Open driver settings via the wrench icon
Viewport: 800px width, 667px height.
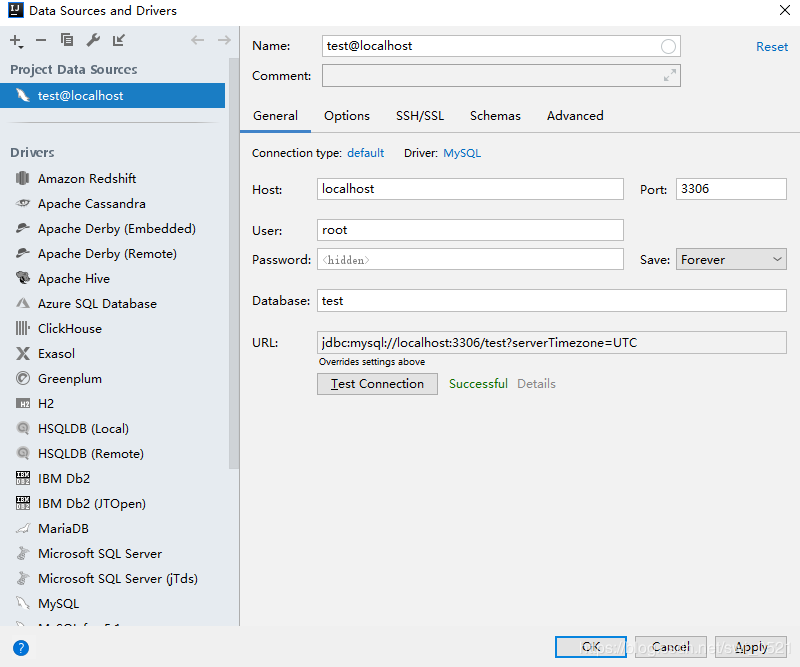[93, 40]
